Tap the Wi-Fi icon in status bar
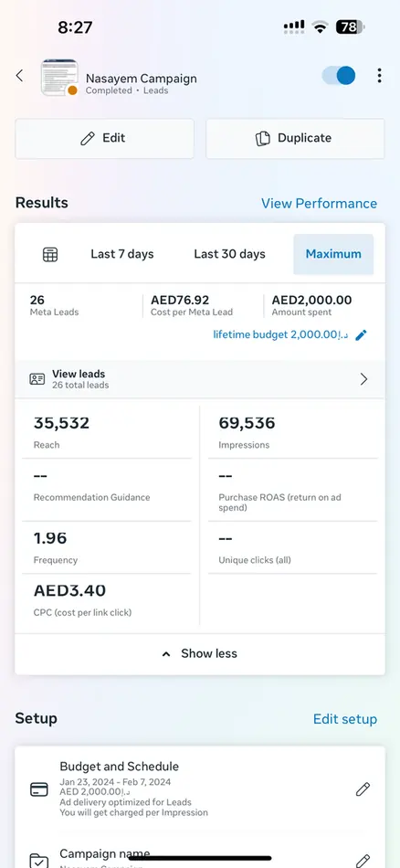 click(320, 26)
